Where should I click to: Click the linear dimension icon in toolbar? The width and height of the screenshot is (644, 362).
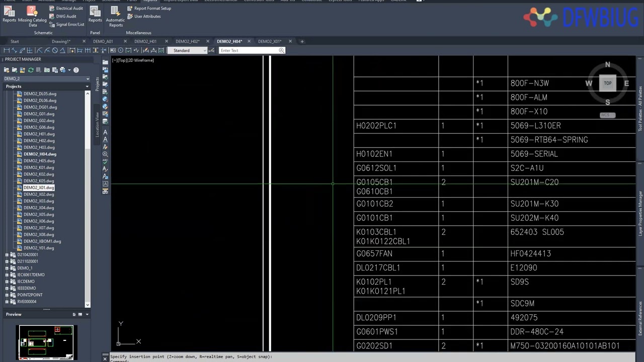point(7,50)
